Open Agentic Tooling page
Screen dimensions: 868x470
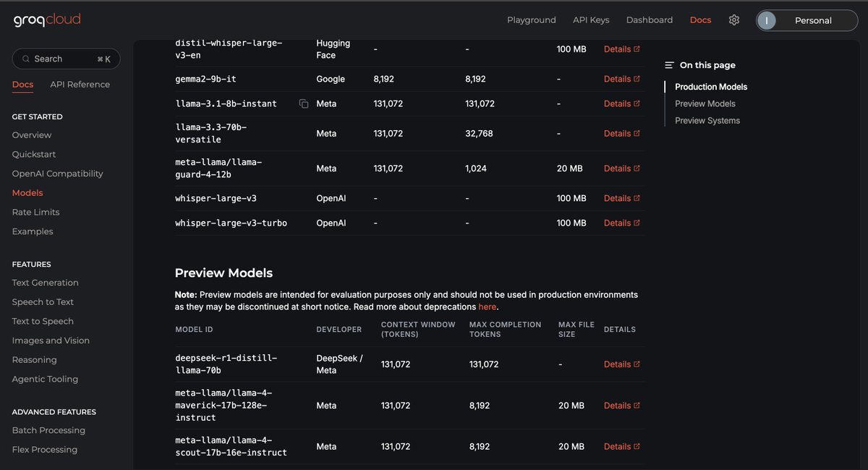(46, 379)
